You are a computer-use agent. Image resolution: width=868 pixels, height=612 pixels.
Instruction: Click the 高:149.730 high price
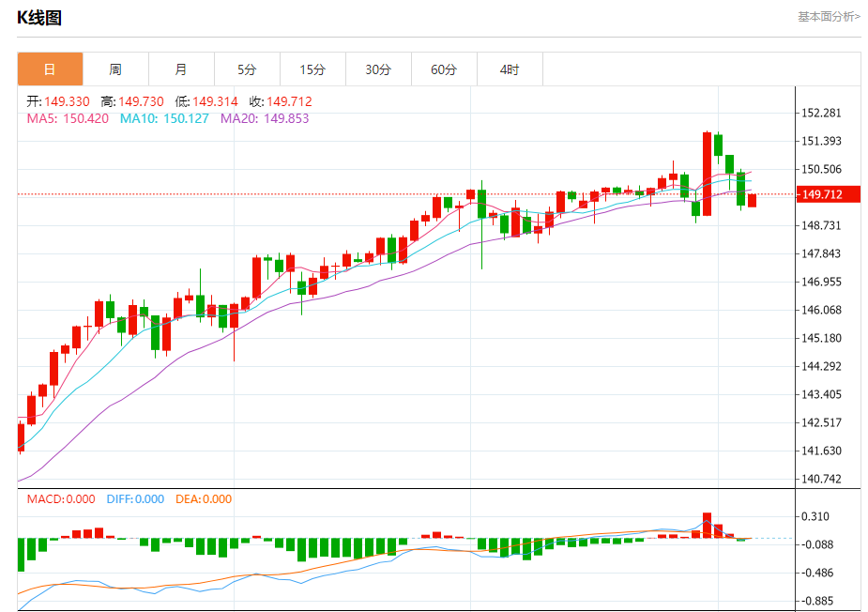(x=132, y=101)
